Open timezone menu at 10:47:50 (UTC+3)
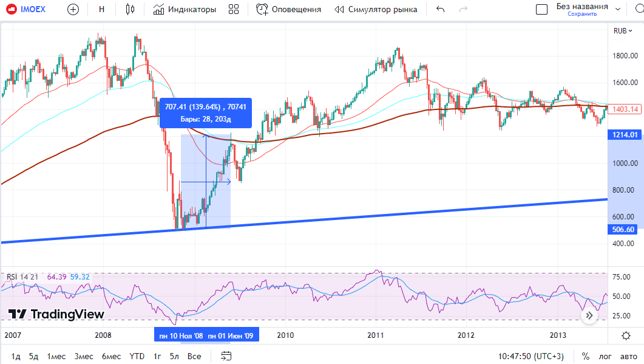This screenshot has width=644, height=364. 531,356
